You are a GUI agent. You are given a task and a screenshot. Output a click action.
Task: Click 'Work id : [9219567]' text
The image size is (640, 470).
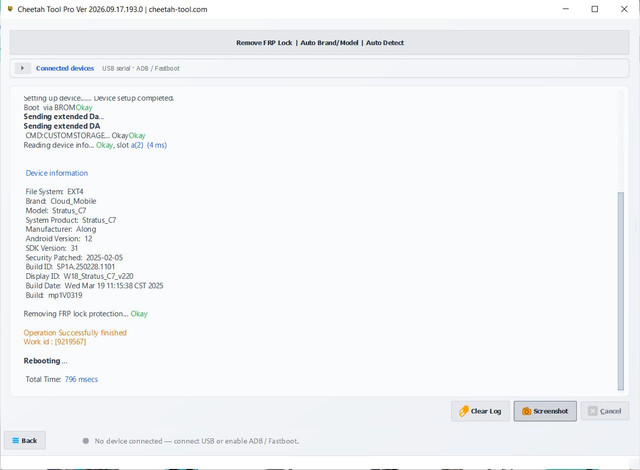tap(55, 342)
